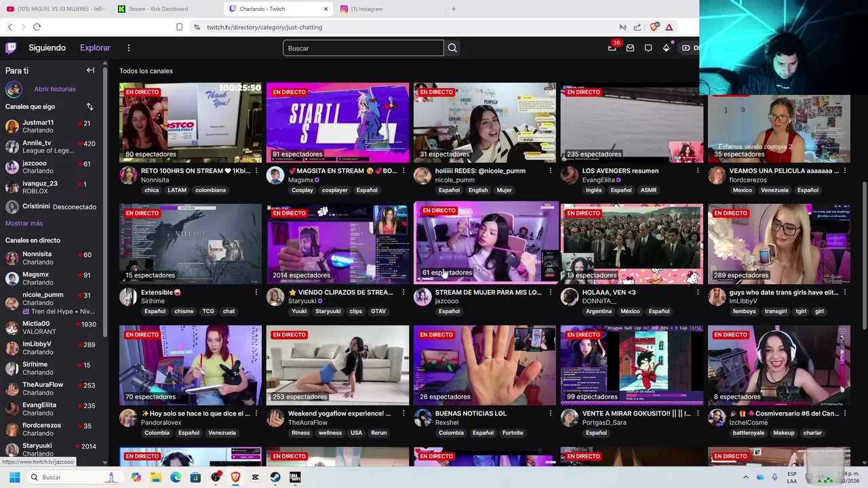Click stream title VENTE A MIRAR GOKUSITO
This screenshot has width=868, height=488.
pyautogui.click(x=636, y=413)
